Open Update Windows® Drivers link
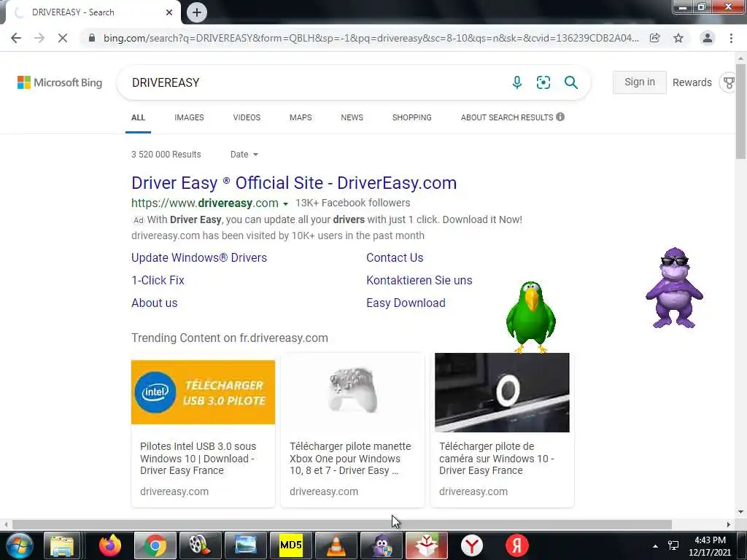This screenshot has width=747, height=560. click(x=199, y=257)
